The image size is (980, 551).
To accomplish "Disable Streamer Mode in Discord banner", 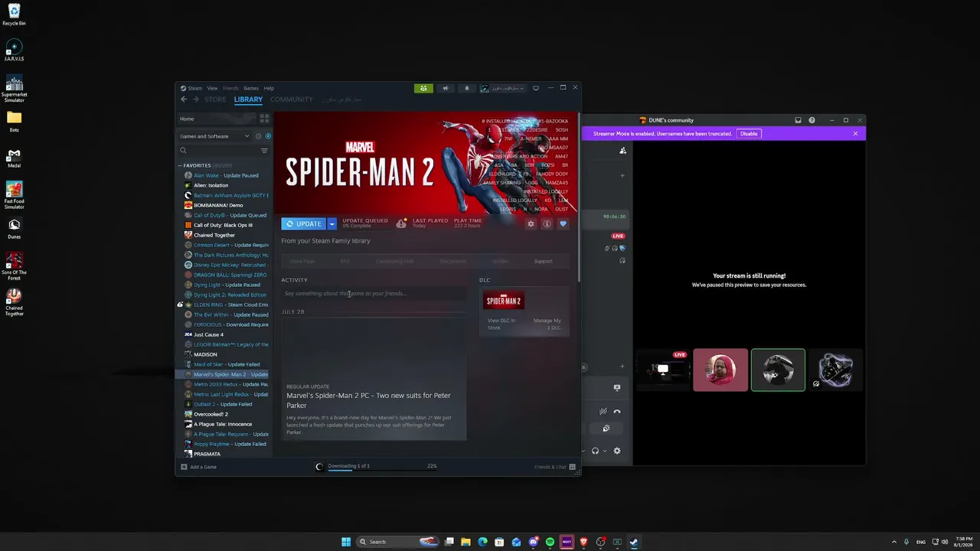I will pyautogui.click(x=749, y=134).
